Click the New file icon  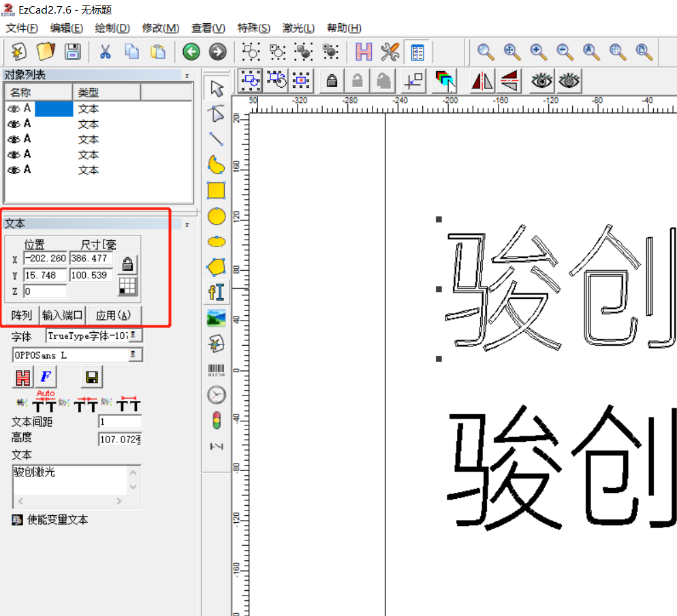click(x=18, y=52)
